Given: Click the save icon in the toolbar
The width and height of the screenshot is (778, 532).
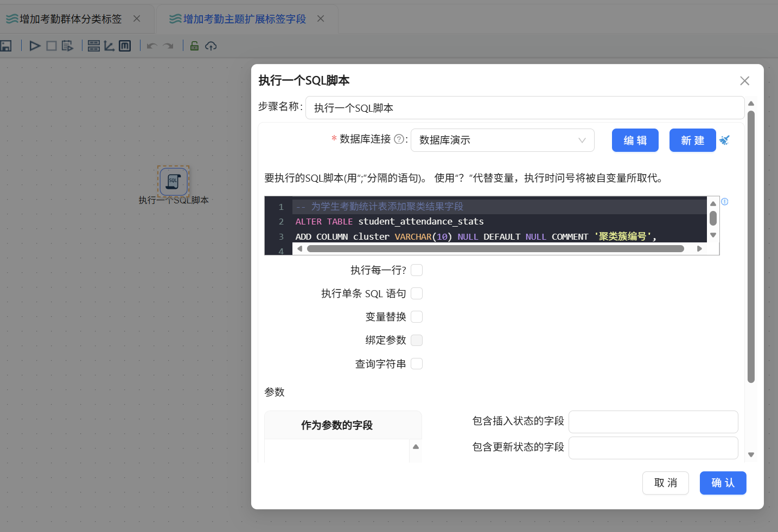Looking at the screenshot, I should (x=6, y=46).
